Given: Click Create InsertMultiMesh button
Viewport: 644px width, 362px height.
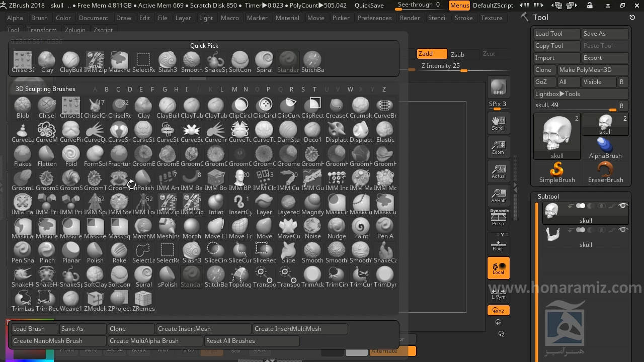Looking at the screenshot, I should pyautogui.click(x=300, y=328).
